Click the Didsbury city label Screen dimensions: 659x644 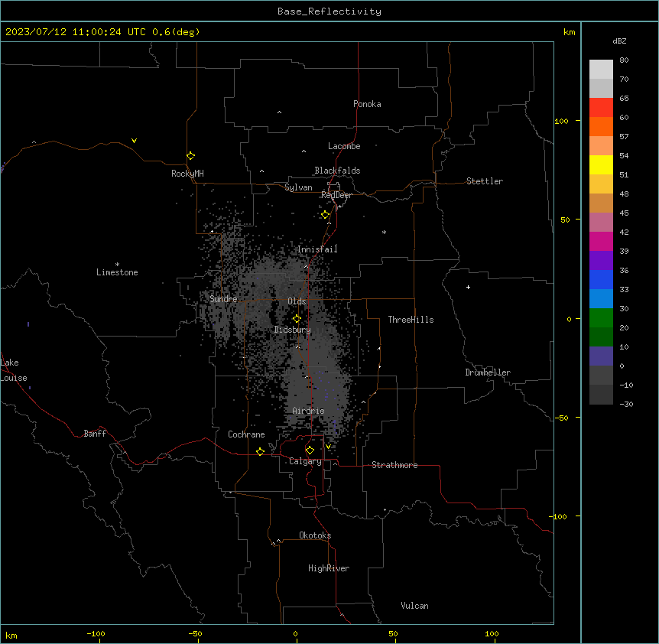(293, 330)
